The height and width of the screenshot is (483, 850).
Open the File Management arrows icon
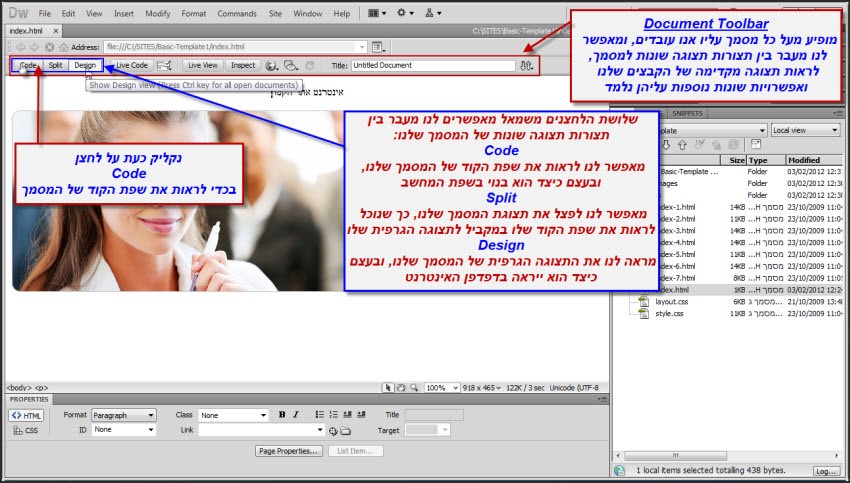pos(526,66)
